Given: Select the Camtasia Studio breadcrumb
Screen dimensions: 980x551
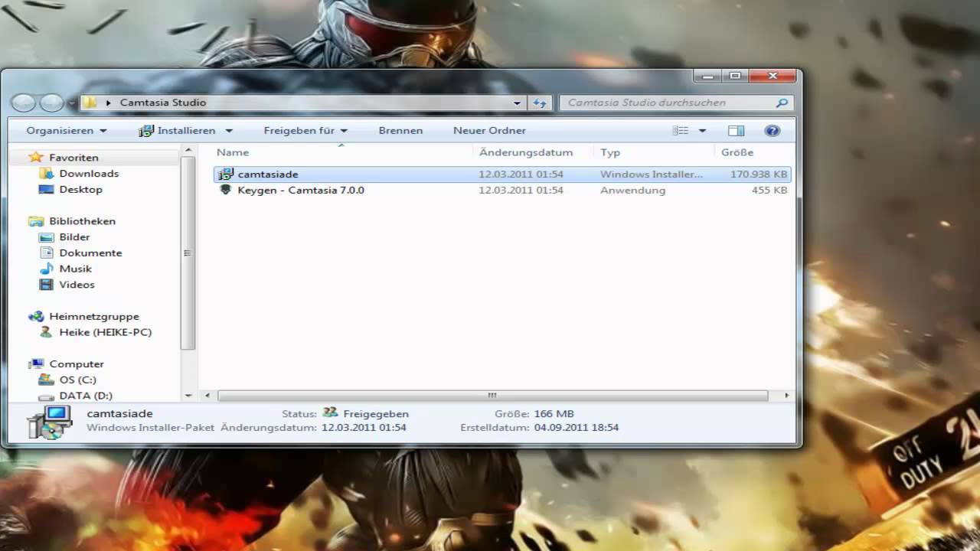Looking at the screenshot, I should click(163, 103).
